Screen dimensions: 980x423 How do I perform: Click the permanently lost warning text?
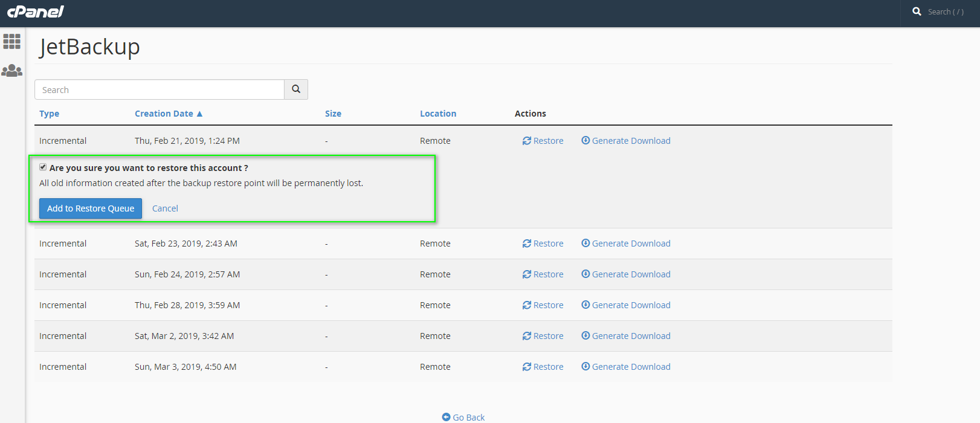[x=201, y=183]
